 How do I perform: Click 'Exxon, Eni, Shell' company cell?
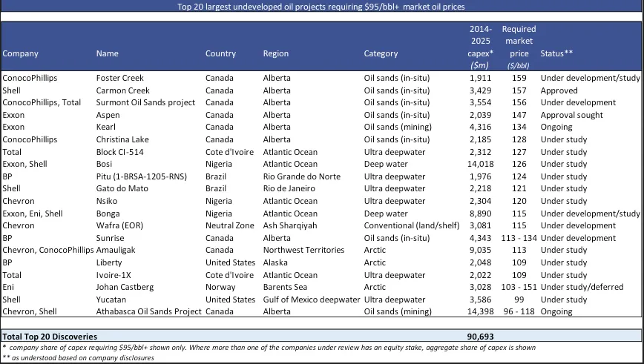coord(33,214)
